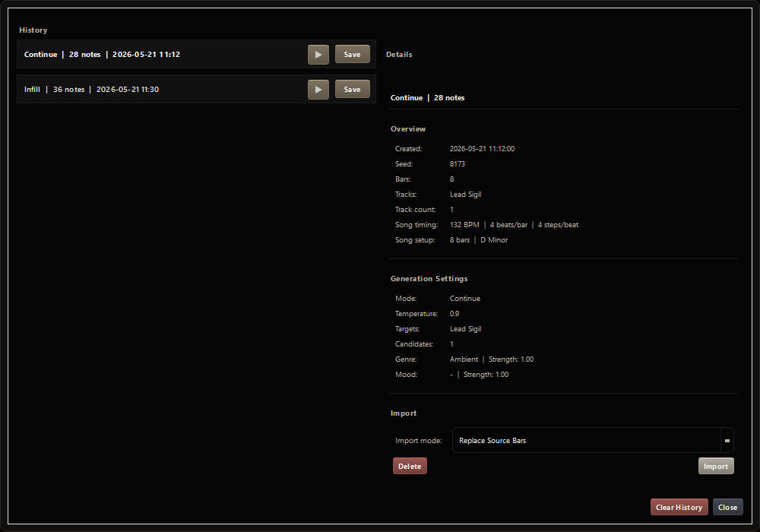Click the Tracks value Lead Sigil
Viewport: 760px width, 532px height.
(x=465, y=195)
